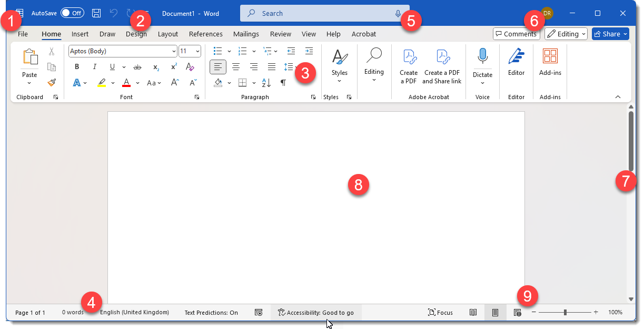Screen dimensions: 644x329
Task: Click the Cut scissors icon
Action: tap(52, 51)
